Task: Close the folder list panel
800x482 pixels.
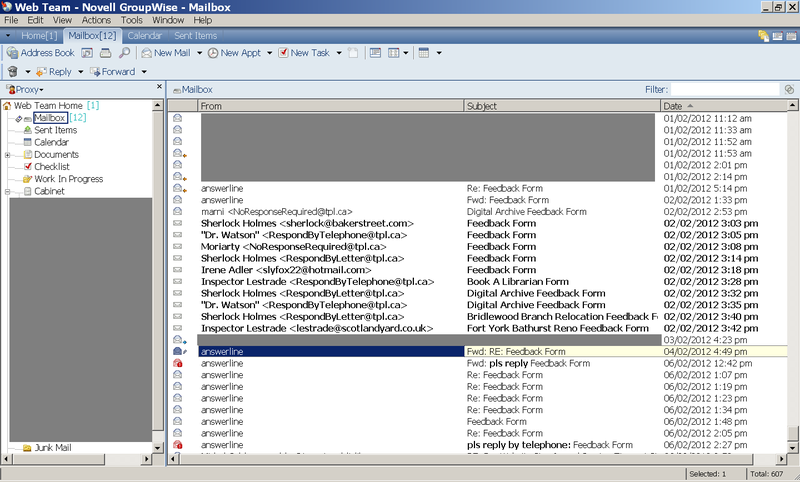Action: (x=158, y=89)
